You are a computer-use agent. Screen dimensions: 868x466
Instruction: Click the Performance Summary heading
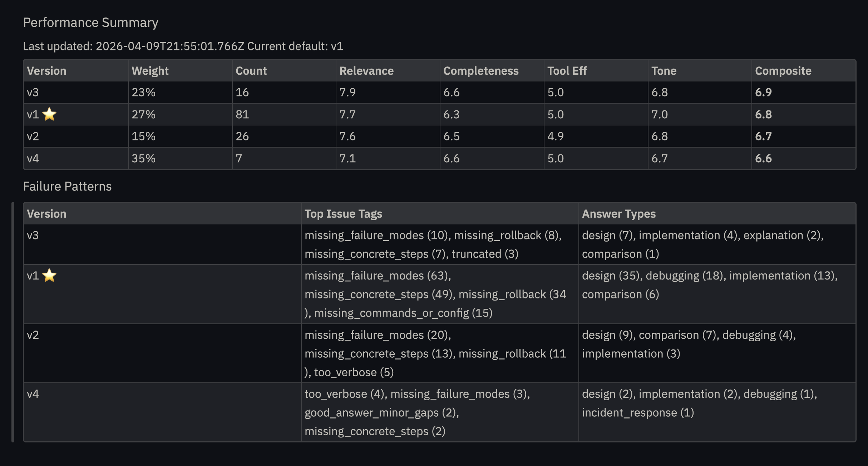(x=90, y=23)
